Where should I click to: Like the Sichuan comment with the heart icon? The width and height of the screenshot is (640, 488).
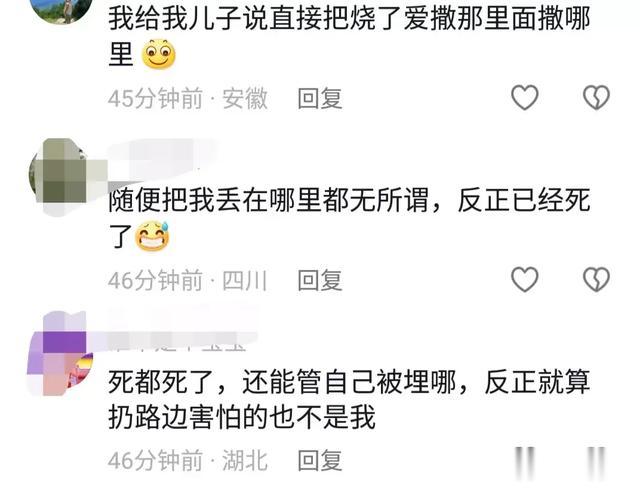(524, 279)
